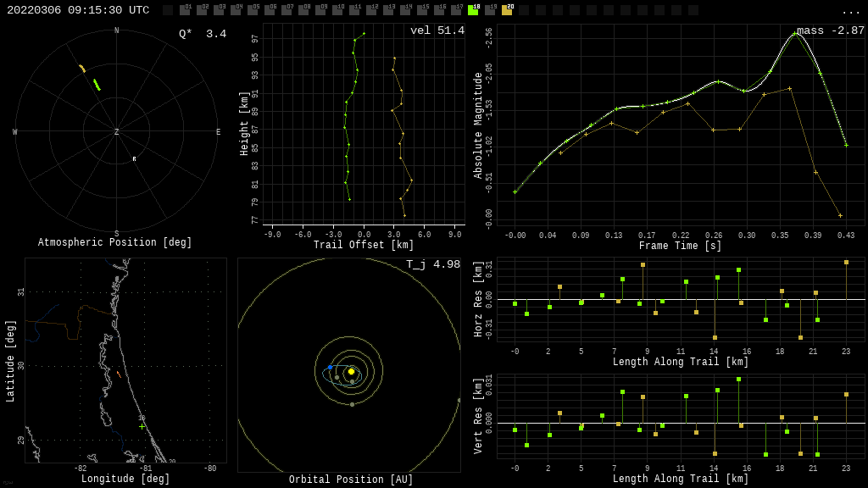The image size is (868, 488).
Task: Click the timestamp 20220306 09:15:30 UTC
Action: click(x=78, y=10)
